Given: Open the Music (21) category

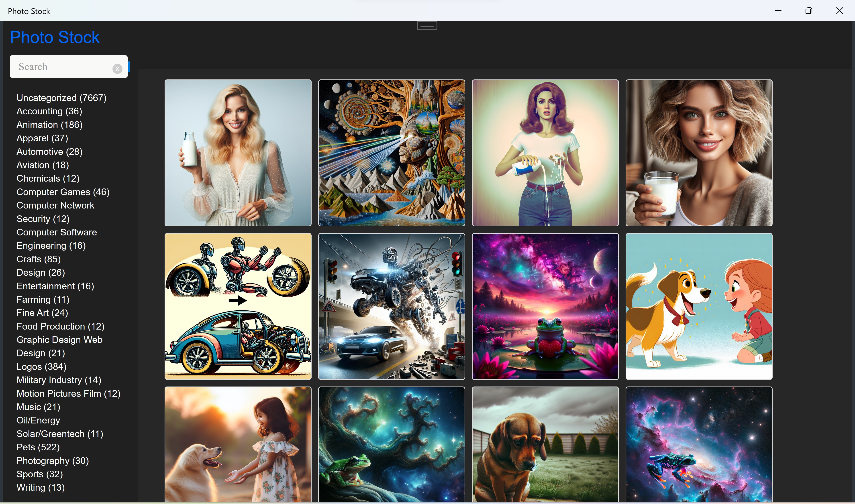Looking at the screenshot, I should [38, 407].
